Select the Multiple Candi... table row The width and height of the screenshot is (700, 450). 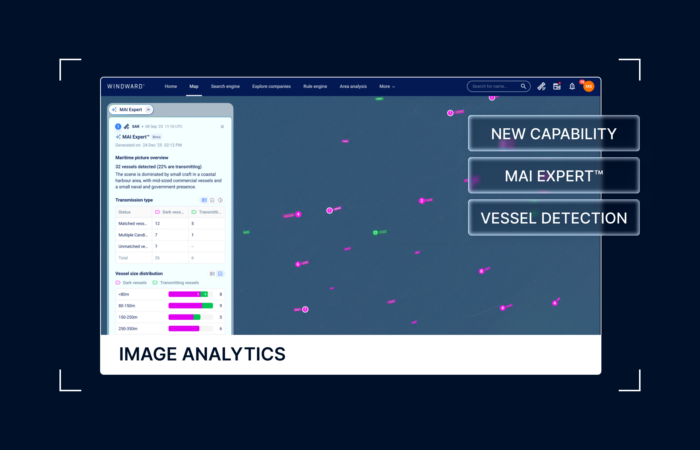pyautogui.click(x=170, y=235)
